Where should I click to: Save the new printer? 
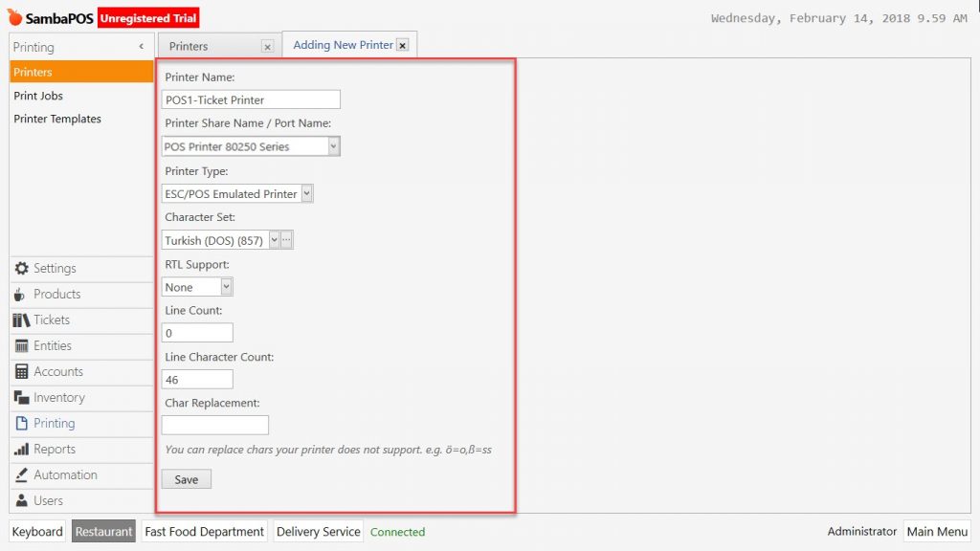click(x=187, y=479)
